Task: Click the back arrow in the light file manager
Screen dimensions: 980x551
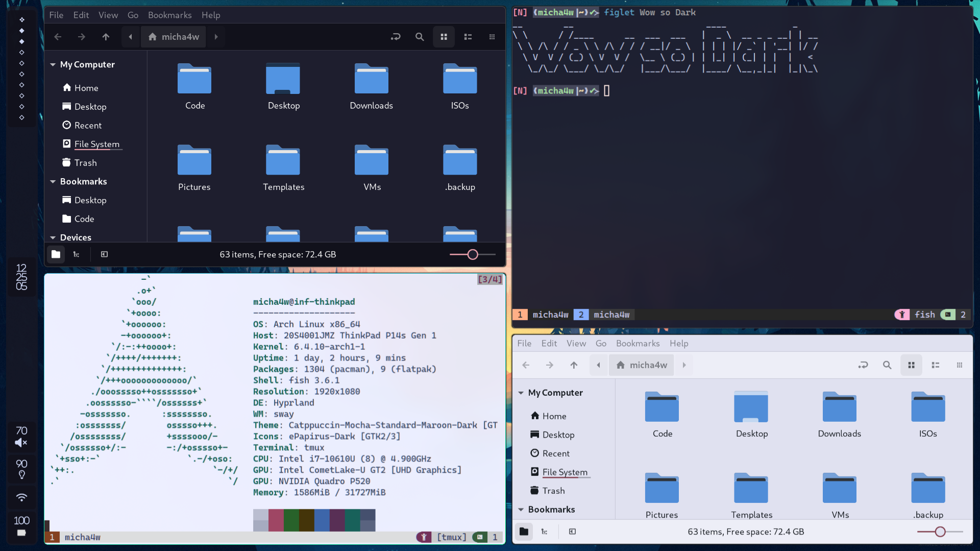Action: [x=526, y=365]
